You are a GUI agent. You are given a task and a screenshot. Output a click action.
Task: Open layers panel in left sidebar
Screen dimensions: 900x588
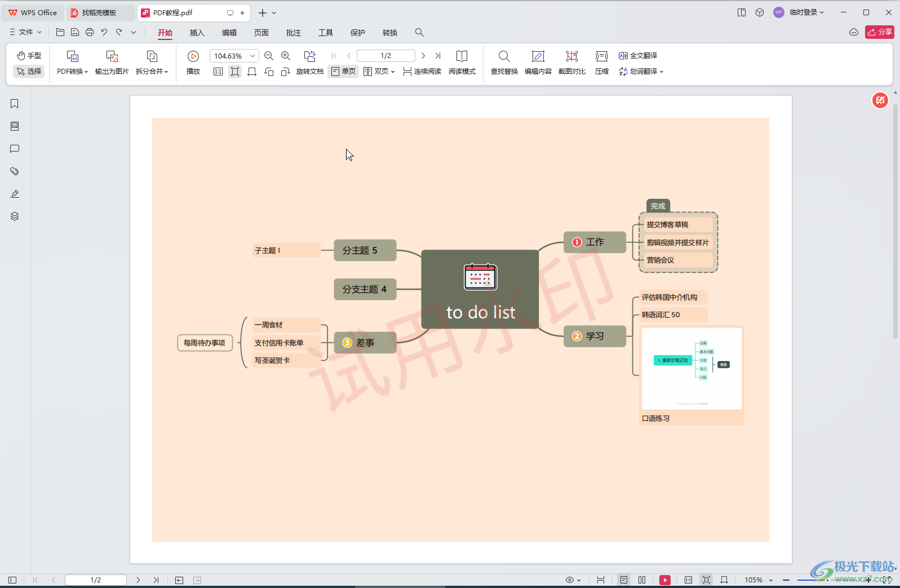point(15,216)
